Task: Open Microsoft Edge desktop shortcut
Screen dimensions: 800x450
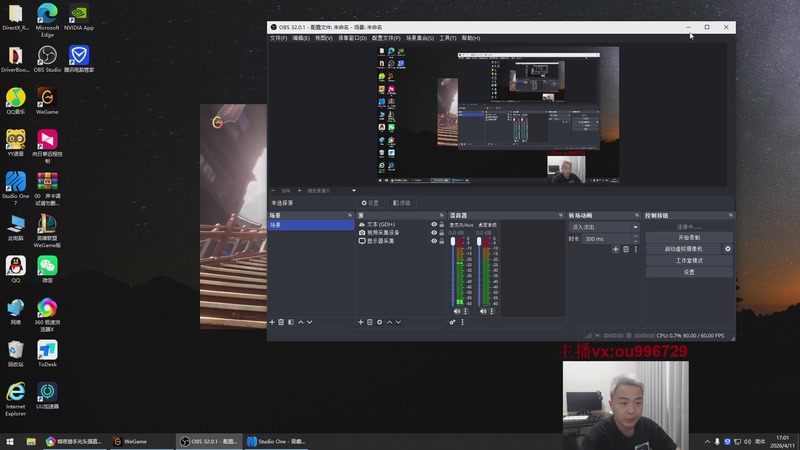Action: [x=47, y=20]
